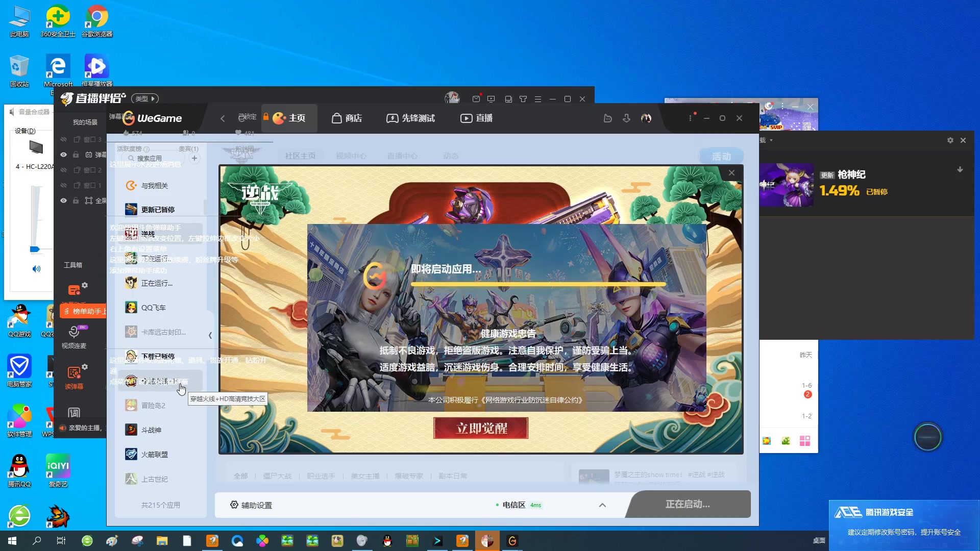Open the dropdown in download window header
Screen dimensions: 980x551
(771, 140)
